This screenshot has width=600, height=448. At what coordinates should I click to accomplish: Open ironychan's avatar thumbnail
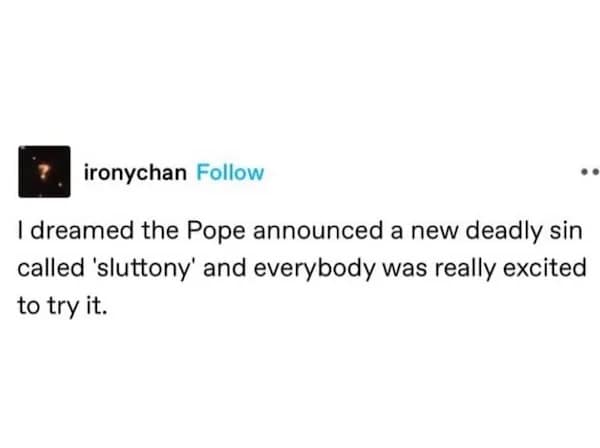click(42, 172)
